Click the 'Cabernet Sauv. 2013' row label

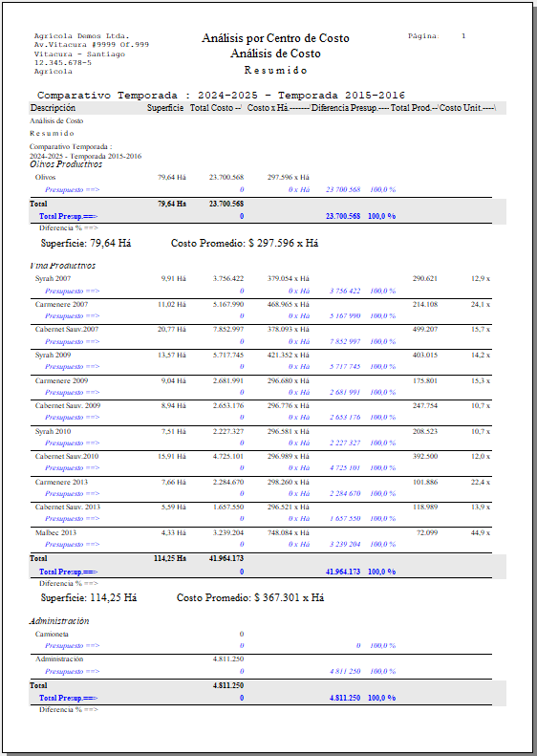(x=68, y=507)
